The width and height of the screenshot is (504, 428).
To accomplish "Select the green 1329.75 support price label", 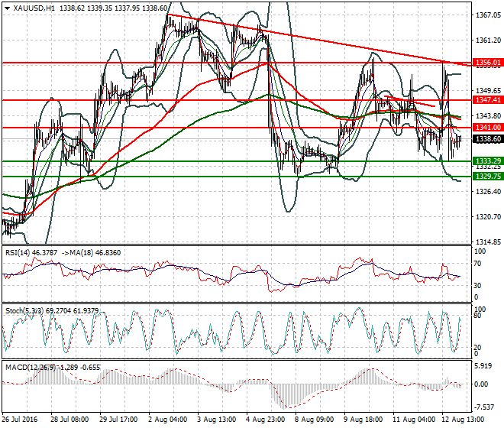I will (488, 177).
